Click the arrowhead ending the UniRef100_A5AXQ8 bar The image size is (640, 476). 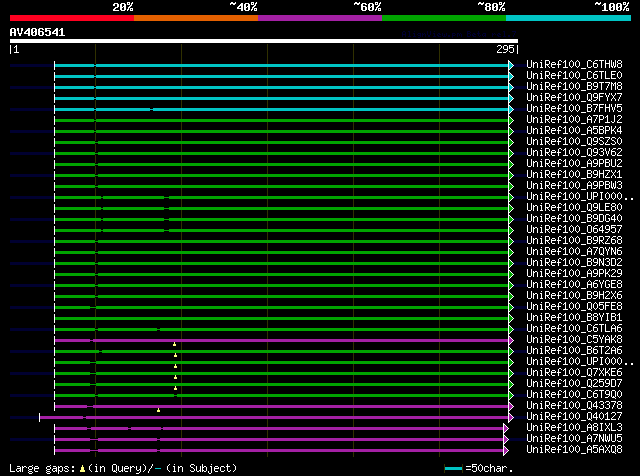point(506,450)
